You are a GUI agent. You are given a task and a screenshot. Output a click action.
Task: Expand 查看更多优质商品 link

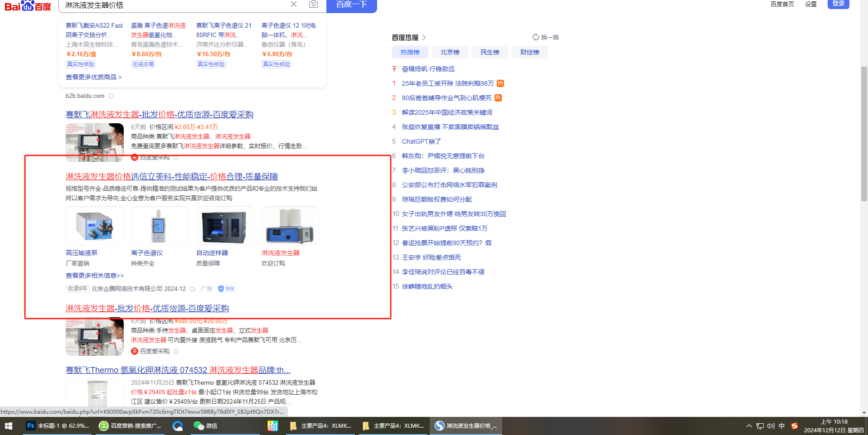(94, 77)
